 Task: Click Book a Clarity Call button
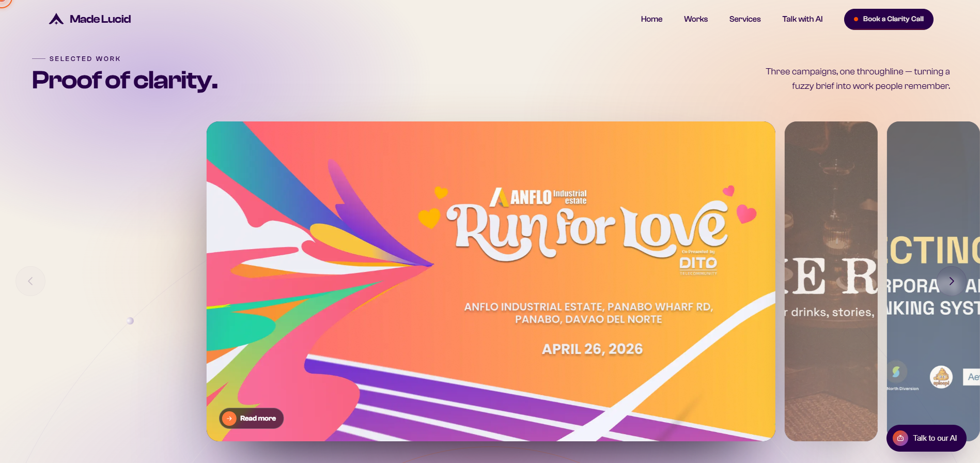[889, 19]
